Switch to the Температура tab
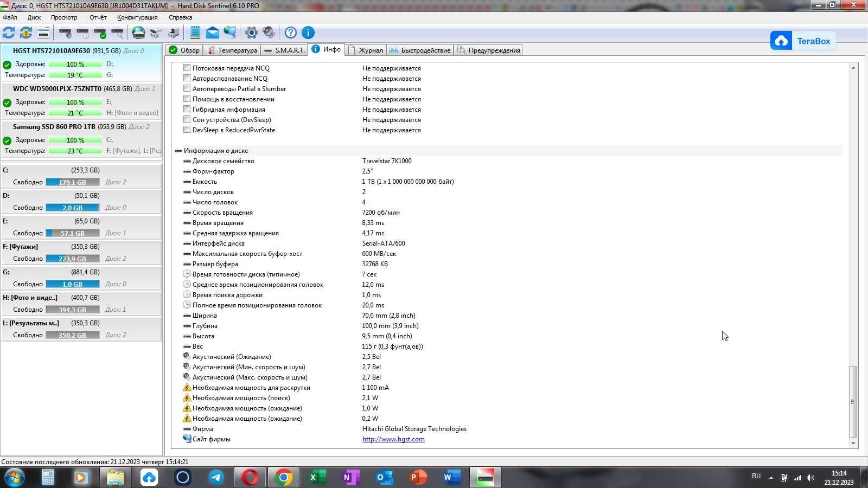Screen dimensions: 868x488 [x=232, y=50]
